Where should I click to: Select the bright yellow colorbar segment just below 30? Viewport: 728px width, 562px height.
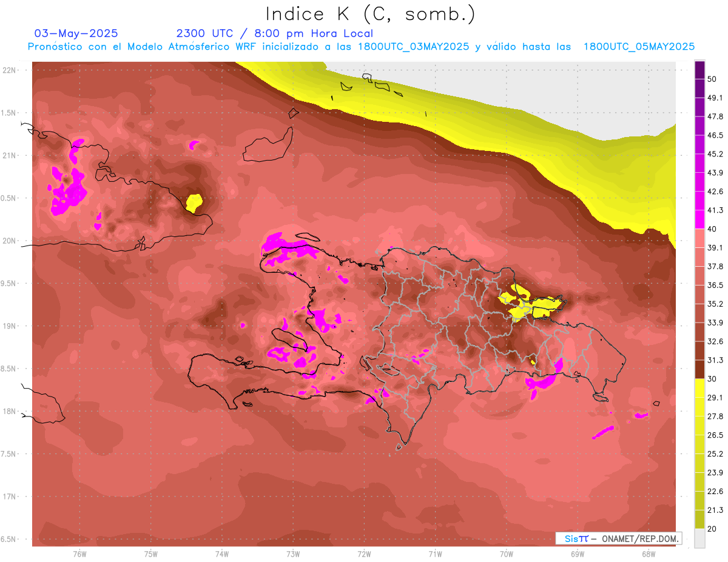(x=699, y=389)
